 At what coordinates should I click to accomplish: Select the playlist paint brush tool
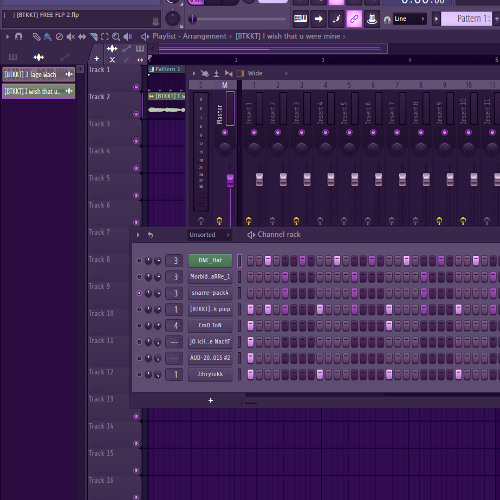click(48, 37)
